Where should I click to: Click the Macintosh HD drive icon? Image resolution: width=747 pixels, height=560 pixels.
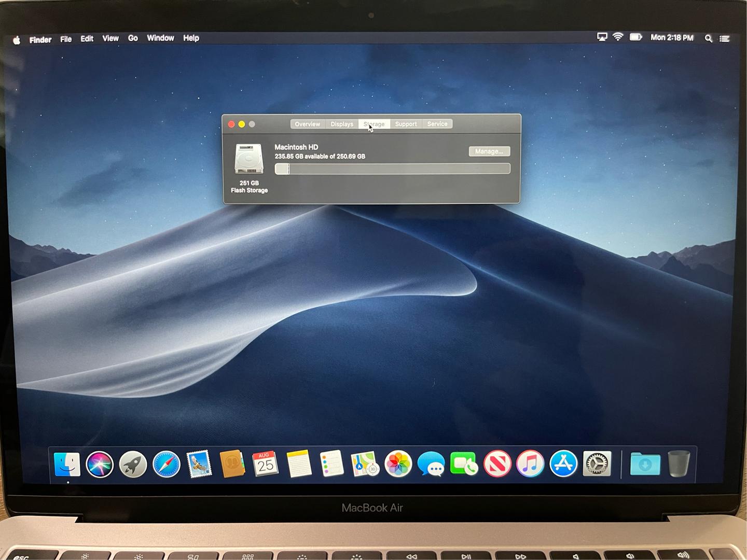click(x=249, y=159)
